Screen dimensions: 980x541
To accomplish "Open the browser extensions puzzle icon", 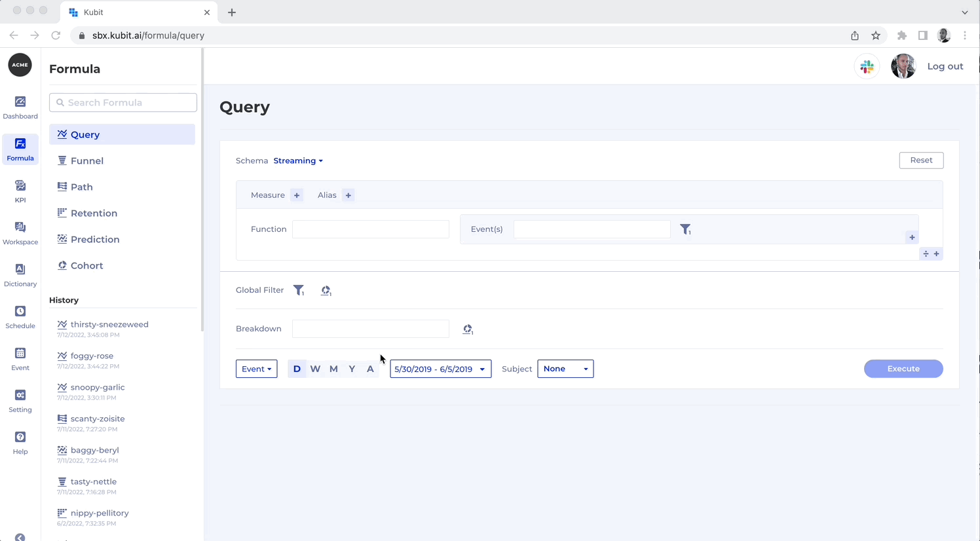I will [902, 35].
